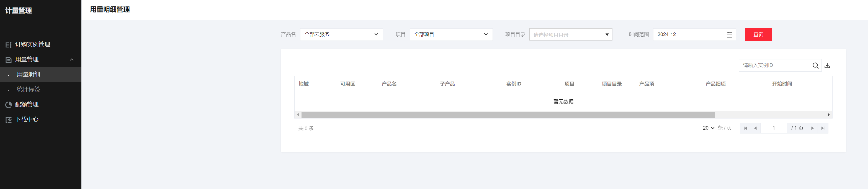Go to the previous page
Viewport: 868px width, 189px height.
(x=755, y=128)
